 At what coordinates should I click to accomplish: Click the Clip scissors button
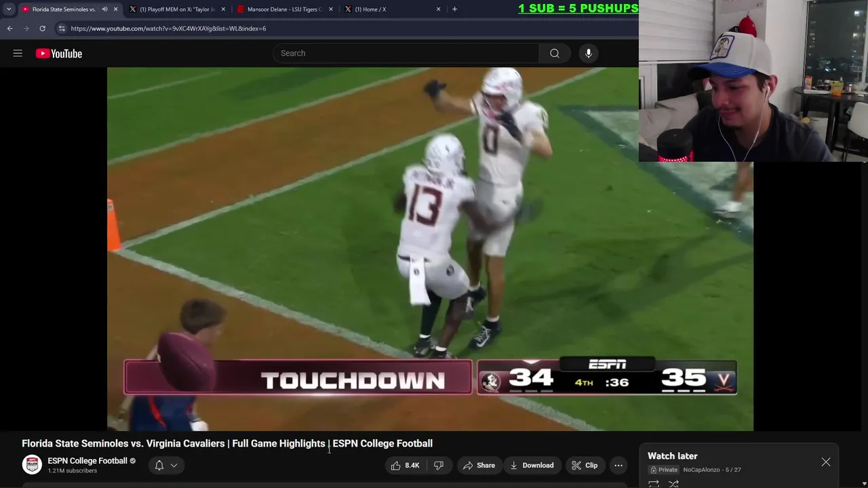point(585,466)
